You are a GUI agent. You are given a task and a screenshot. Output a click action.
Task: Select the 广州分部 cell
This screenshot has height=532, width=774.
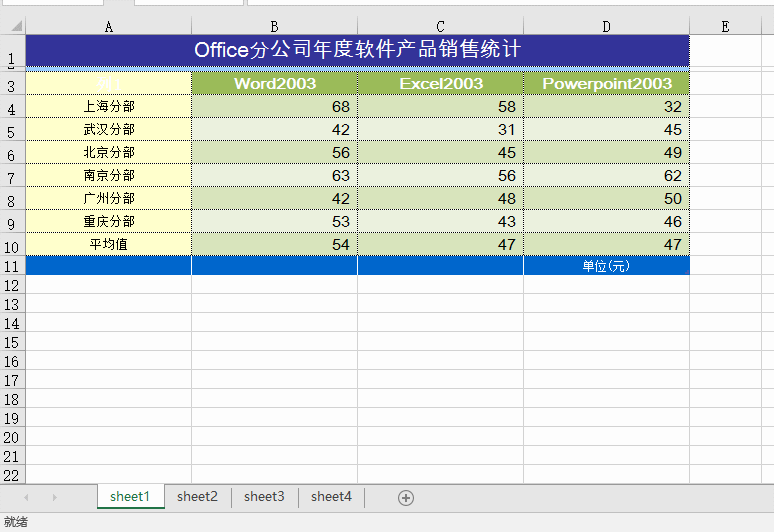click(109, 198)
